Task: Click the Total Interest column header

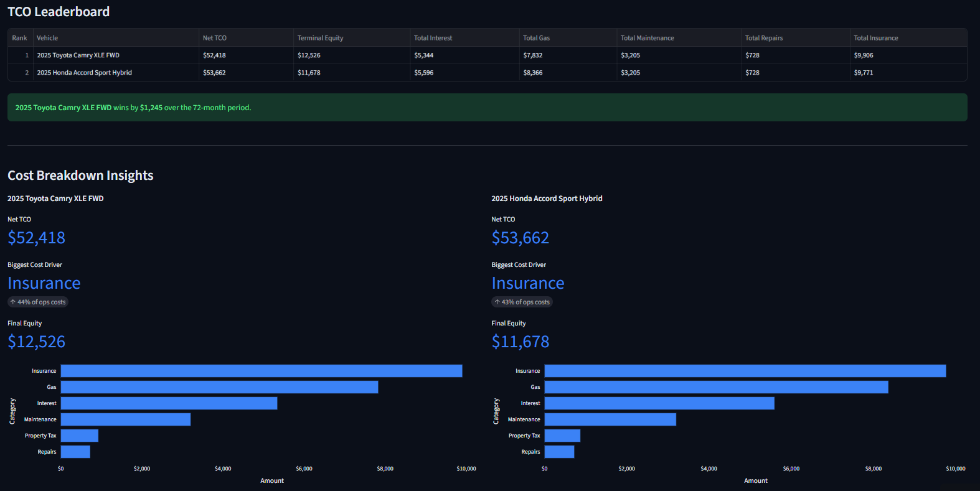Action: click(x=464, y=38)
